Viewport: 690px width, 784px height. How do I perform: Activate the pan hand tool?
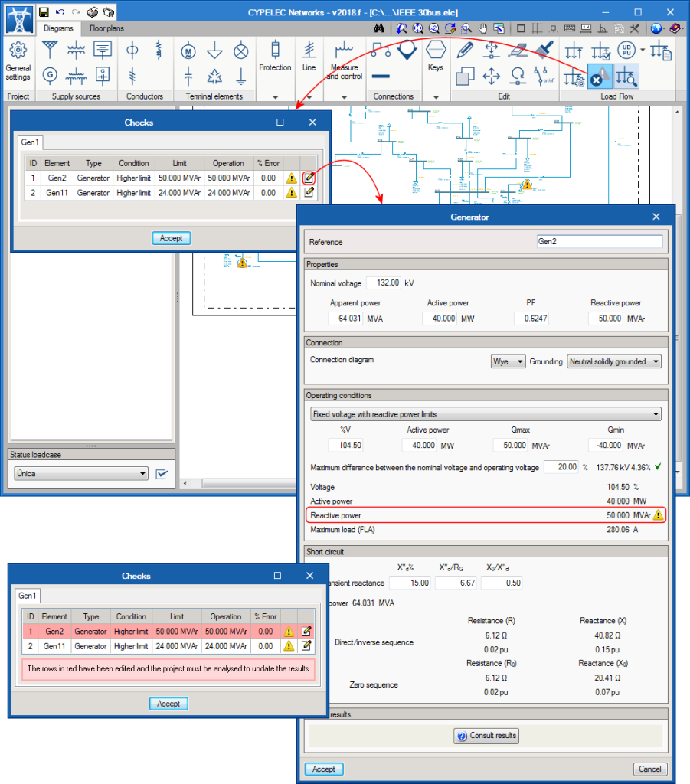tap(482, 28)
